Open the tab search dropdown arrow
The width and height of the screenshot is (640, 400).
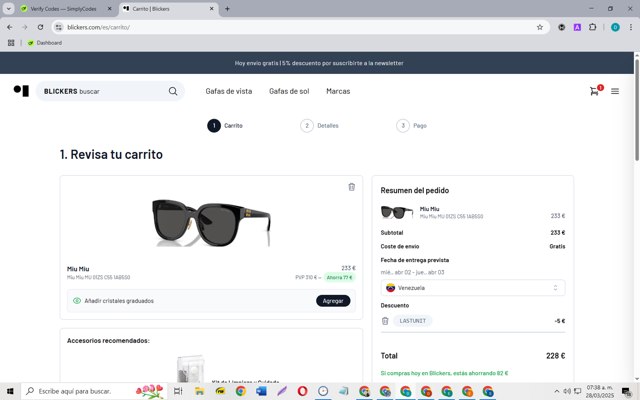coord(8,9)
